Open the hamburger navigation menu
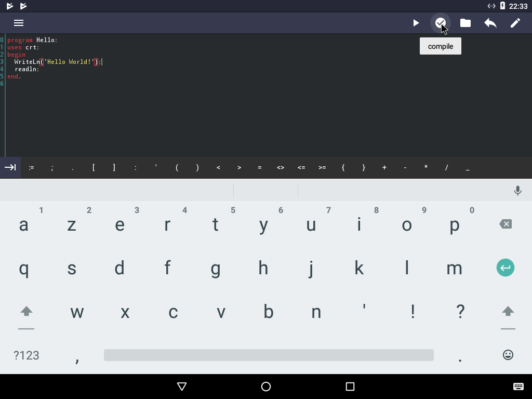The image size is (532, 399). coord(19,23)
